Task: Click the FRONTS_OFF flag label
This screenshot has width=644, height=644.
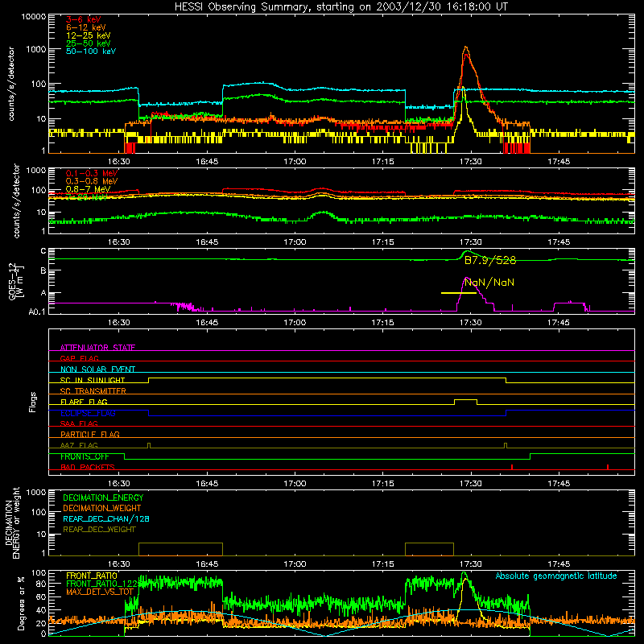Action: tap(85, 456)
